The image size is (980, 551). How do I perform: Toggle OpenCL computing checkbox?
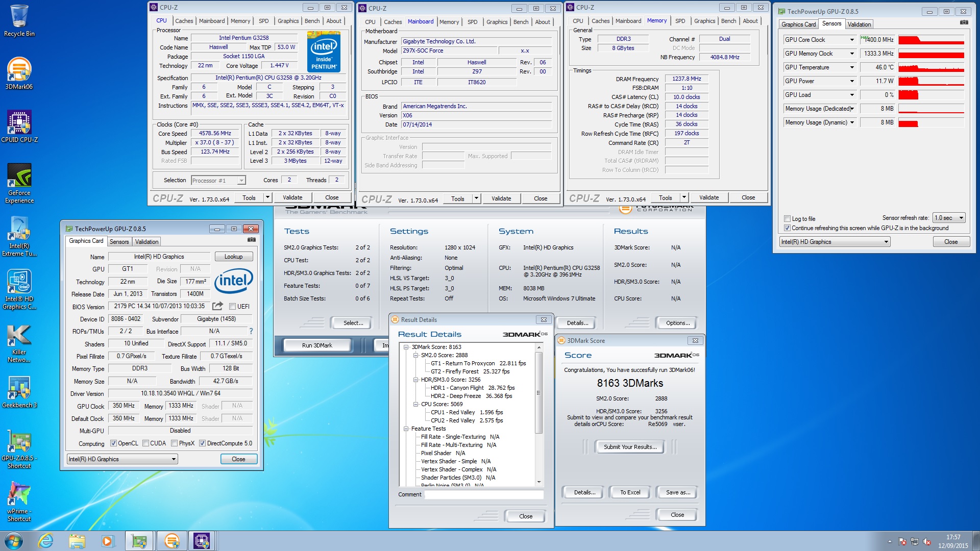coord(113,443)
